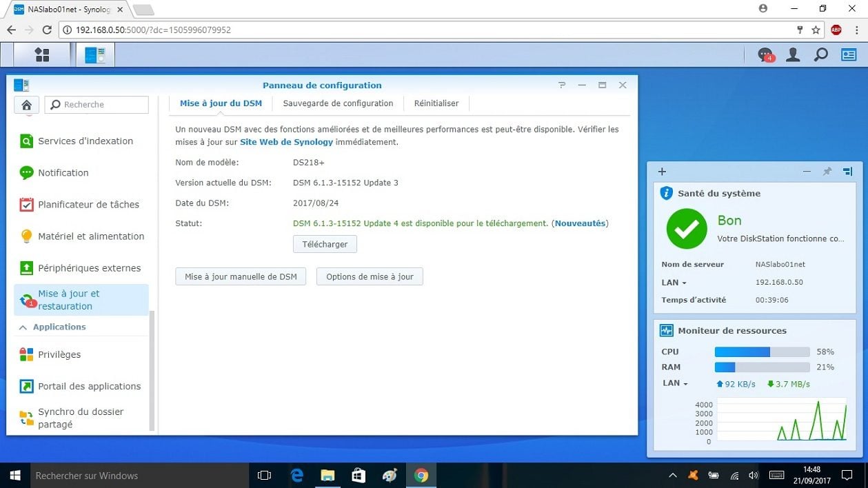This screenshot has width=868, height=488.
Task: Click the Moniteur de ressources icon
Action: 667,331
